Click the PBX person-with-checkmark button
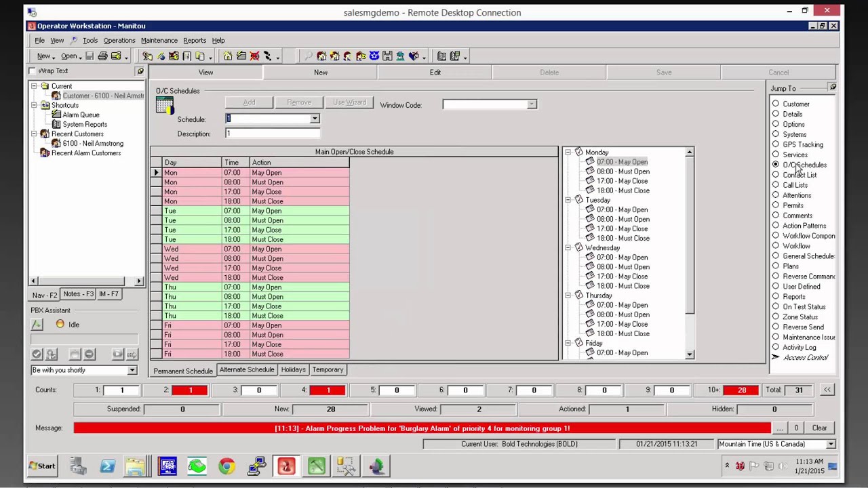This screenshot has height=488, width=868. (52, 354)
